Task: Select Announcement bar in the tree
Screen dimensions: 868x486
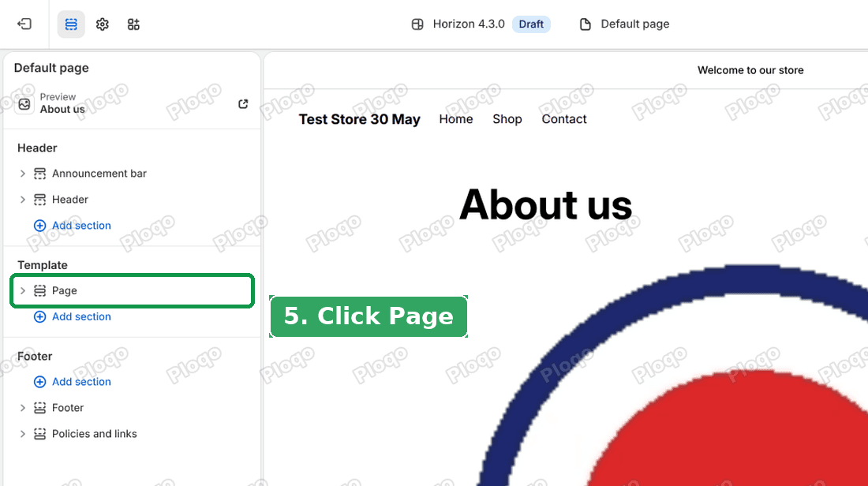Action: tap(99, 174)
